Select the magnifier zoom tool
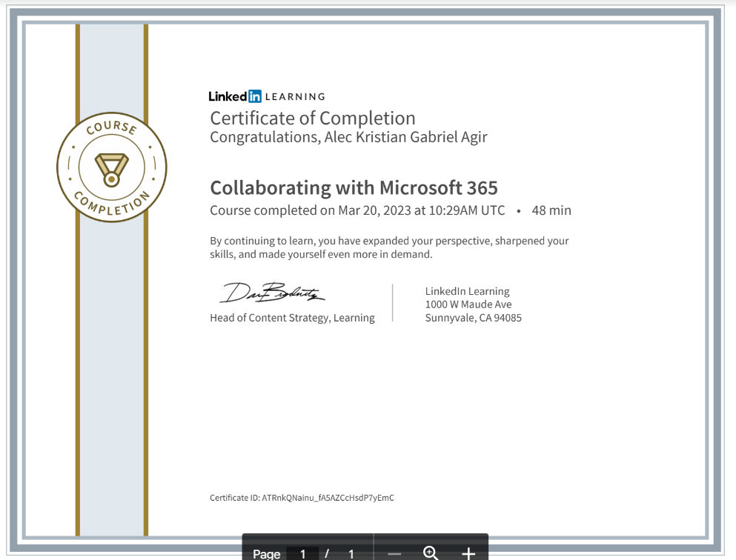This screenshot has width=736, height=560. 430,553
